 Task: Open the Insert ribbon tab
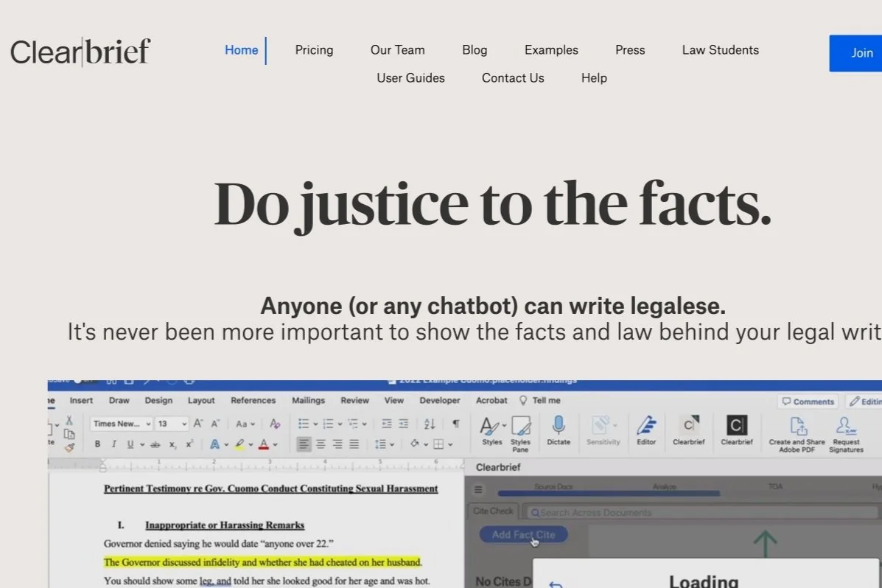pos(81,401)
